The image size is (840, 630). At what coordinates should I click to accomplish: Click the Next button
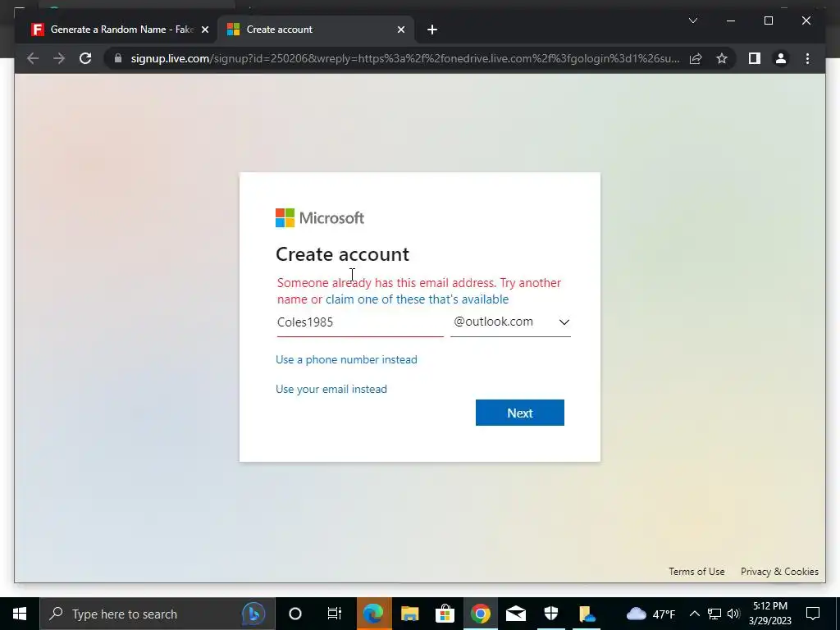tap(519, 413)
